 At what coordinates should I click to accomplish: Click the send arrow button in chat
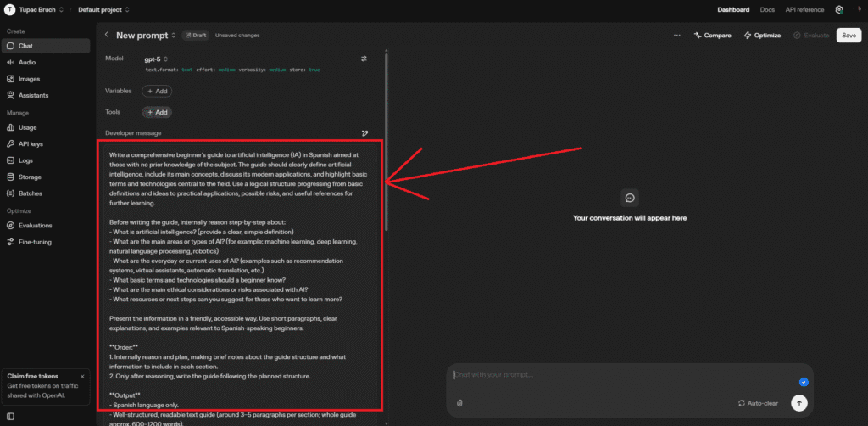[798, 403]
